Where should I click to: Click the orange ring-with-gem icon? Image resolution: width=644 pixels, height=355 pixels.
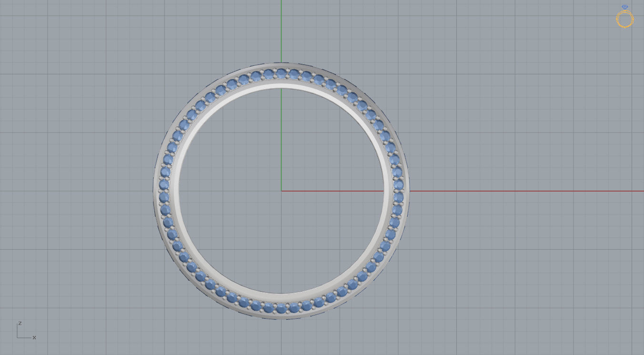click(x=624, y=17)
